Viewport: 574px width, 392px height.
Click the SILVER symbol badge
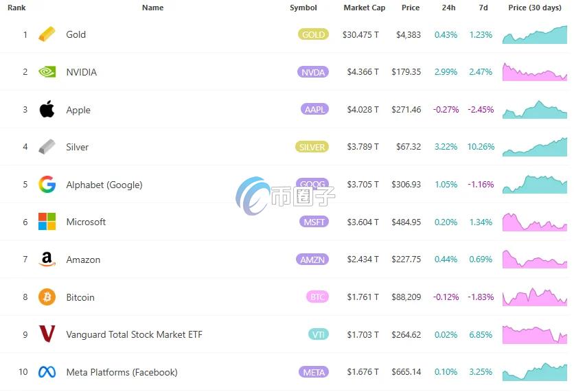click(312, 147)
